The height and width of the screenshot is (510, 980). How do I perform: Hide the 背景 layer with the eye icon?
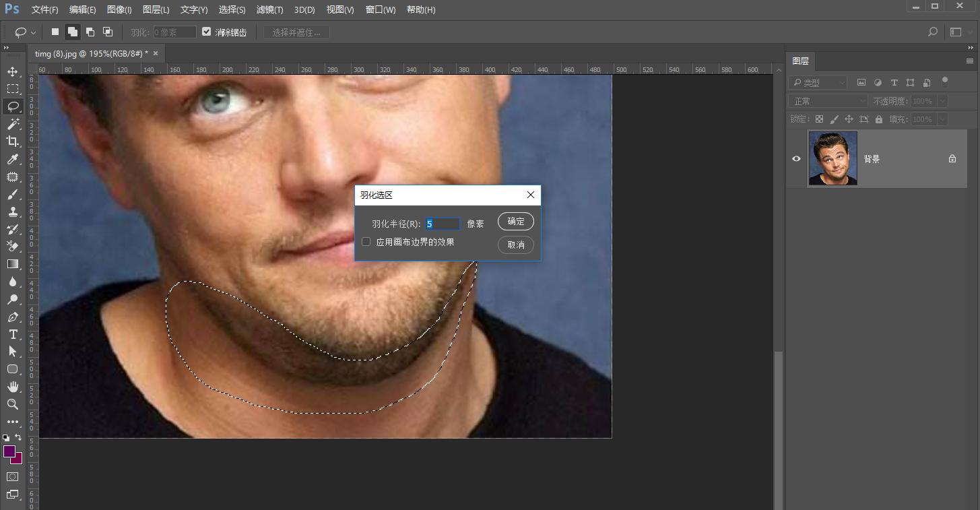[796, 159]
